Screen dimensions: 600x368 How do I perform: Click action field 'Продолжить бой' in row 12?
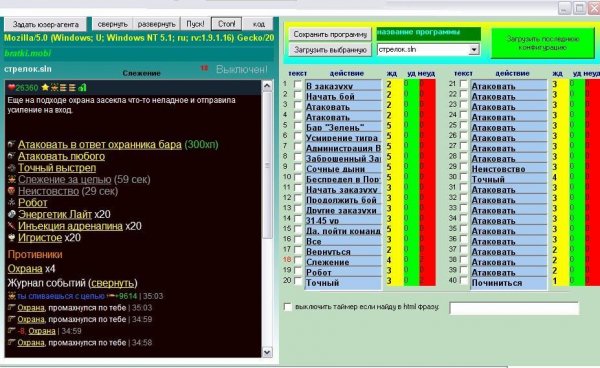tap(343, 199)
